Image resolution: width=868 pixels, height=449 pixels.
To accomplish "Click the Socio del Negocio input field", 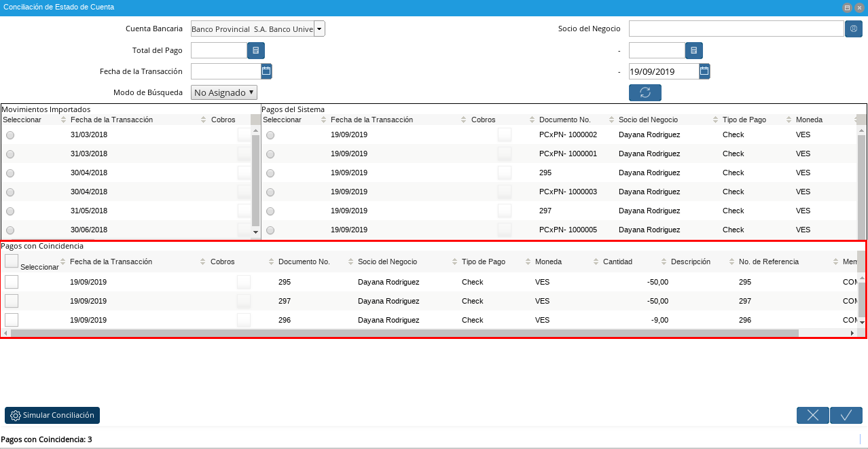I will [736, 29].
